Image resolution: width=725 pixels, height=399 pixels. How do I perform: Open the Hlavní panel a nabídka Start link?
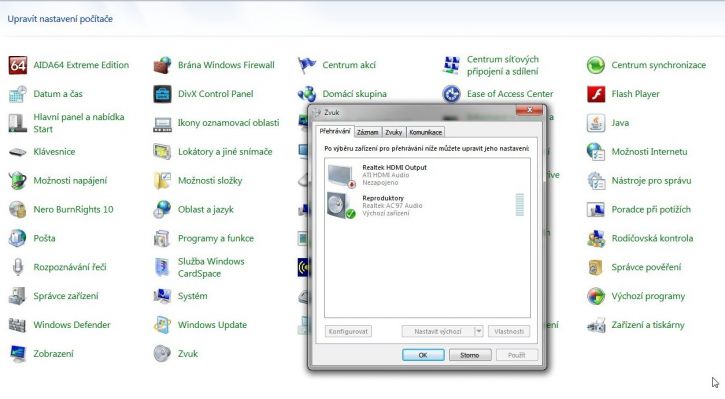(x=79, y=123)
